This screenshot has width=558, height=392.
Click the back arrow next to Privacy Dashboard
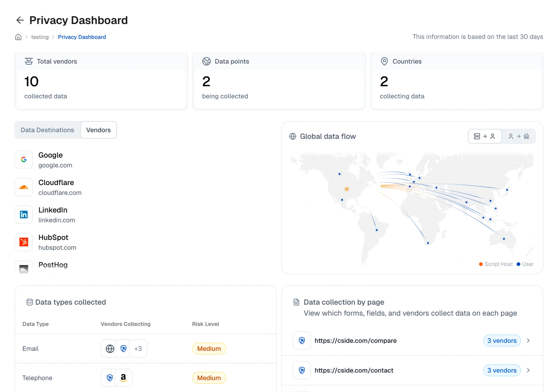[x=20, y=20]
